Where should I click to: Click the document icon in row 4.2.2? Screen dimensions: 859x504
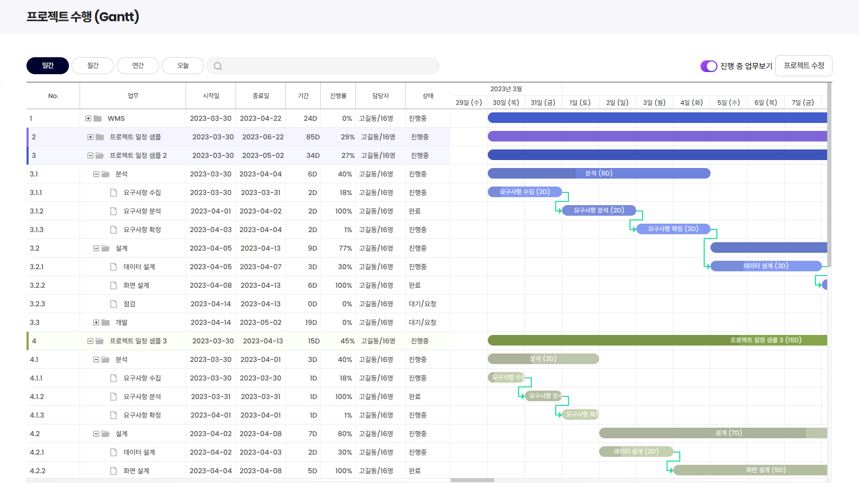coord(113,471)
